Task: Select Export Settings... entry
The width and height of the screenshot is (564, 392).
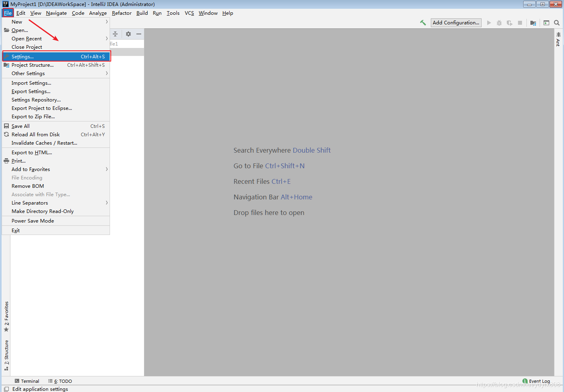Action: pyautogui.click(x=56, y=91)
